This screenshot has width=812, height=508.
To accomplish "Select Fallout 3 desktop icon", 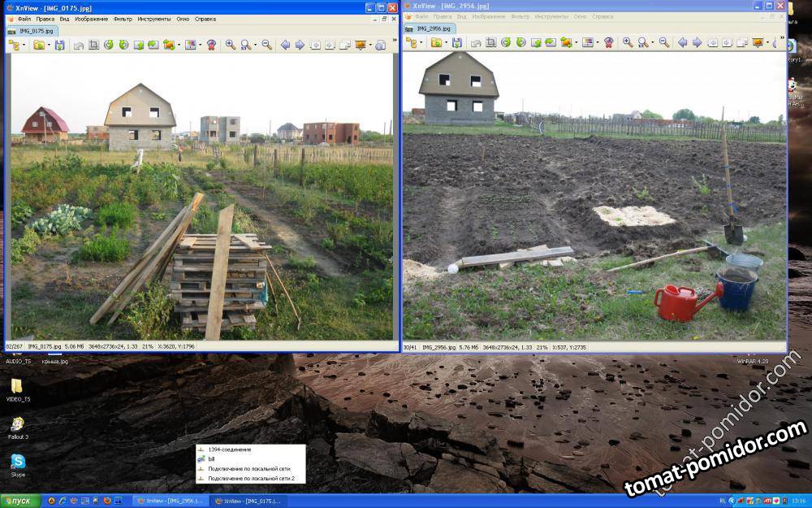I will coord(18,425).
